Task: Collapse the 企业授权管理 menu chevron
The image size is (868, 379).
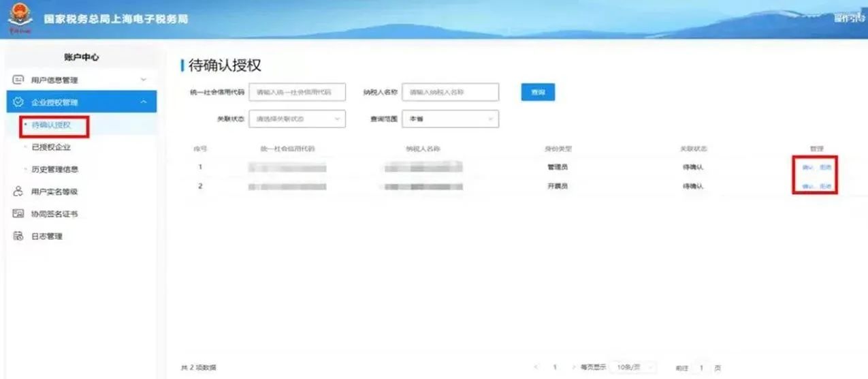Action: (x=143, y=102)
